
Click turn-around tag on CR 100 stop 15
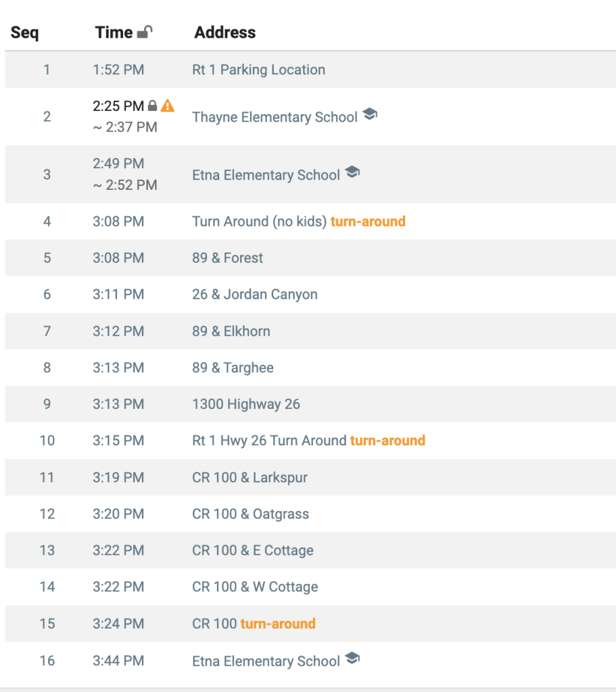click(278, 624)
